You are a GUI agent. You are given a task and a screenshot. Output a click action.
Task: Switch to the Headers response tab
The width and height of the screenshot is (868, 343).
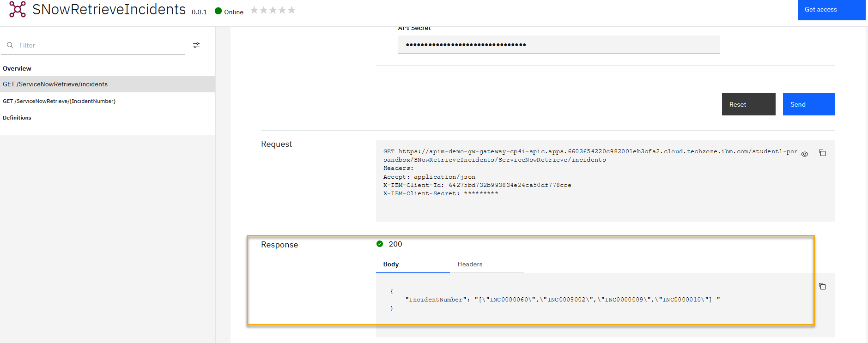[x=470, y=264]
